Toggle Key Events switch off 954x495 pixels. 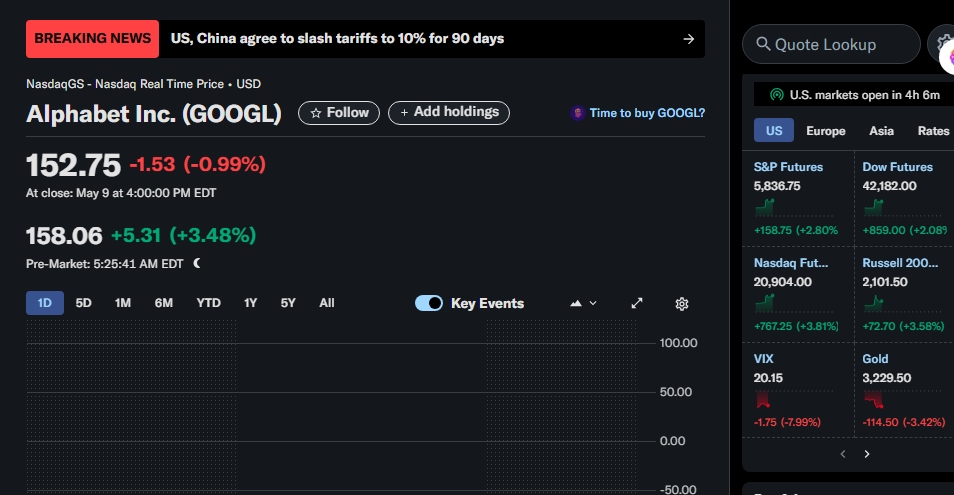click(429, 303)
